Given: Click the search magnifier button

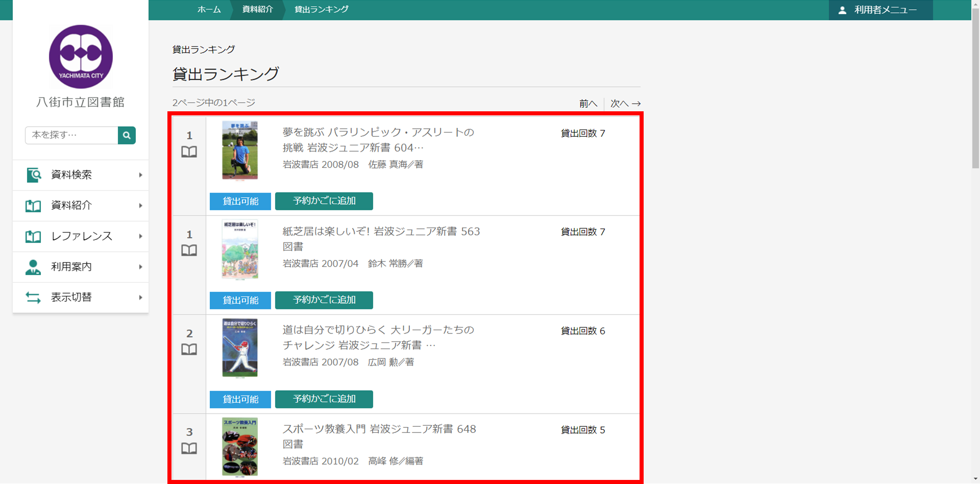Looking at the screenshot, I should tap(127, 135).
